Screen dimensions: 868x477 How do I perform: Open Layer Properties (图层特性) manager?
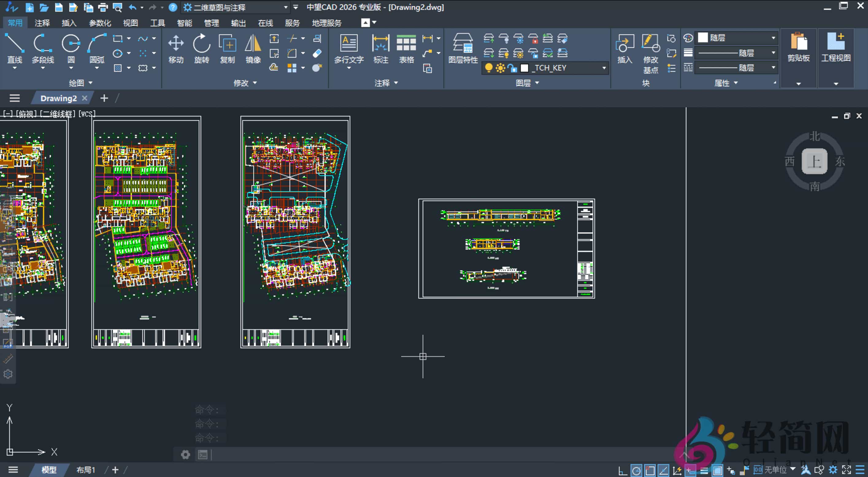463,44
